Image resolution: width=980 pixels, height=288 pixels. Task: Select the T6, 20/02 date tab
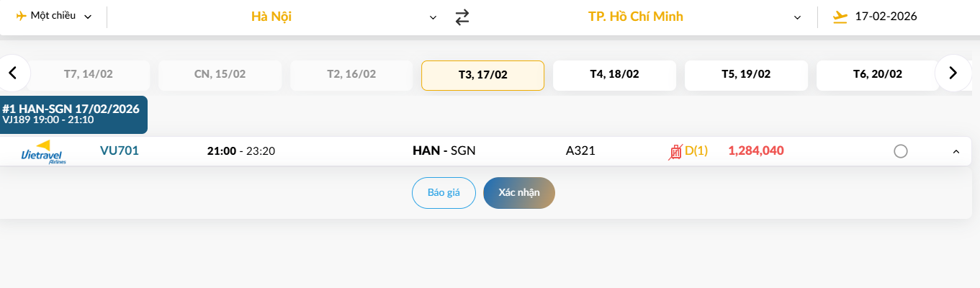pyautogui.click(x=877, y=75)
